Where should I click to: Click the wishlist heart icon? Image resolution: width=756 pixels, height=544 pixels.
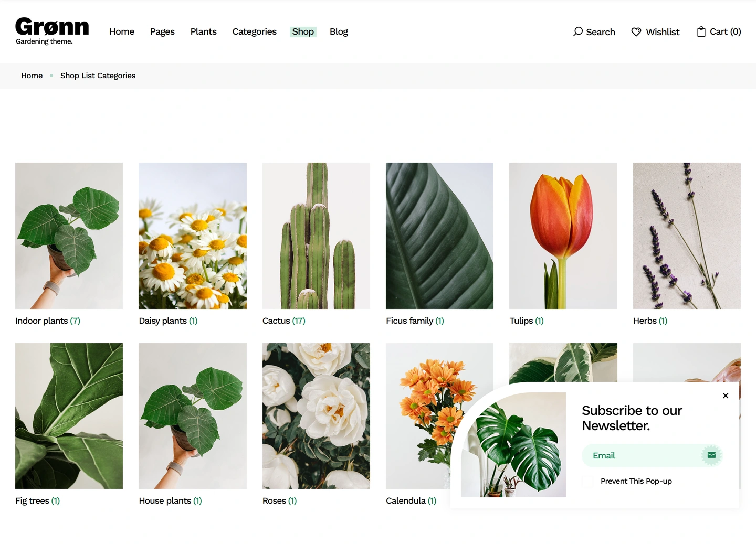[636, 32]
